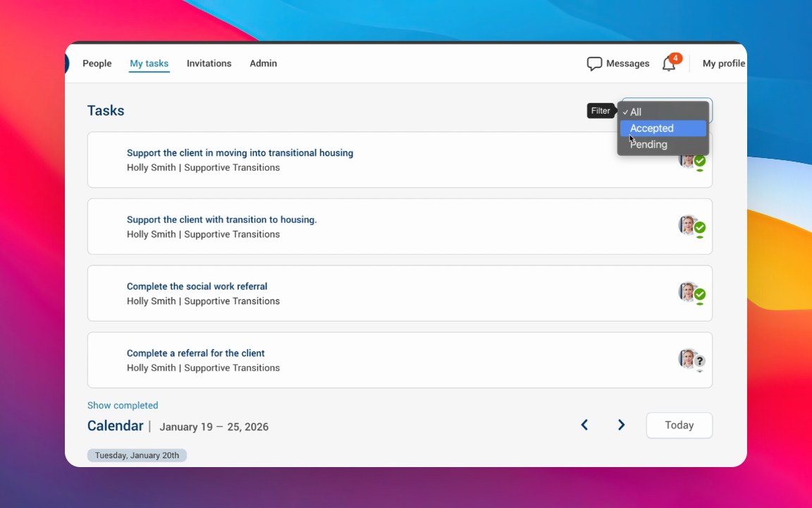The width and height of the screenshot is (812, 508).
Task: Open 'Complete the social work referral' task
Action: (197, 286)
